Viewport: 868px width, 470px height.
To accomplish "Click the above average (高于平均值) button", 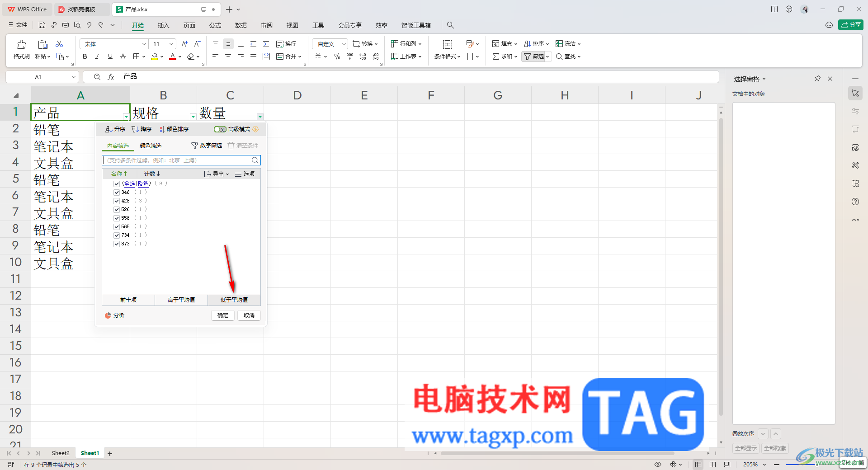I will pos(181,300).
